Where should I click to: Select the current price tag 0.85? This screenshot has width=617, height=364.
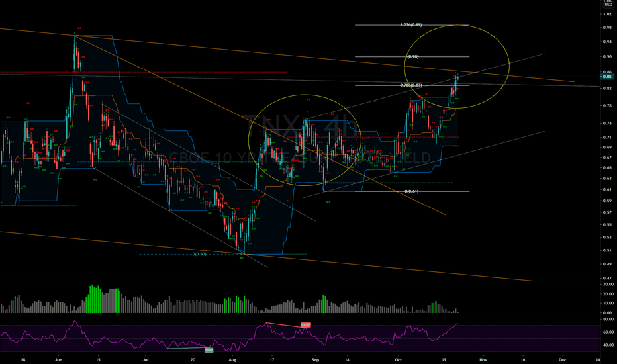coord(608,77)
